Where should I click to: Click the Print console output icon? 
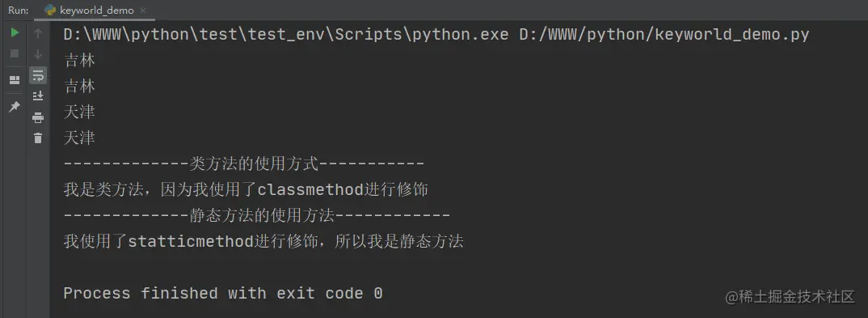click(x=38, y=117)
